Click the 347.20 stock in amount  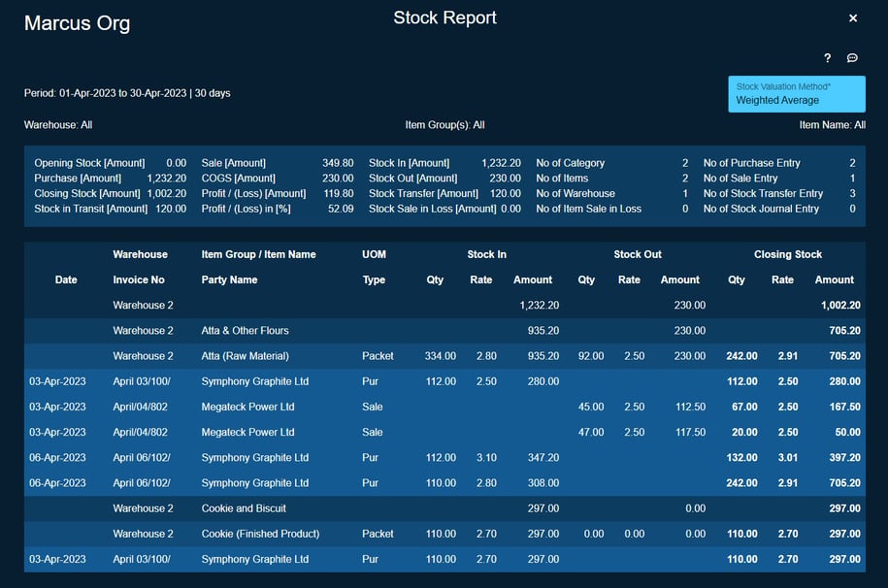click(x=543, y=457)
